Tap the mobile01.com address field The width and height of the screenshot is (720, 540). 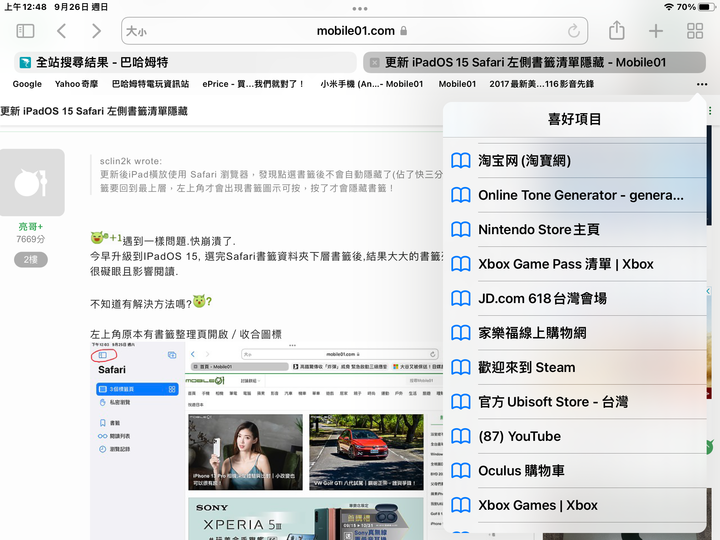tap(354, 31)
